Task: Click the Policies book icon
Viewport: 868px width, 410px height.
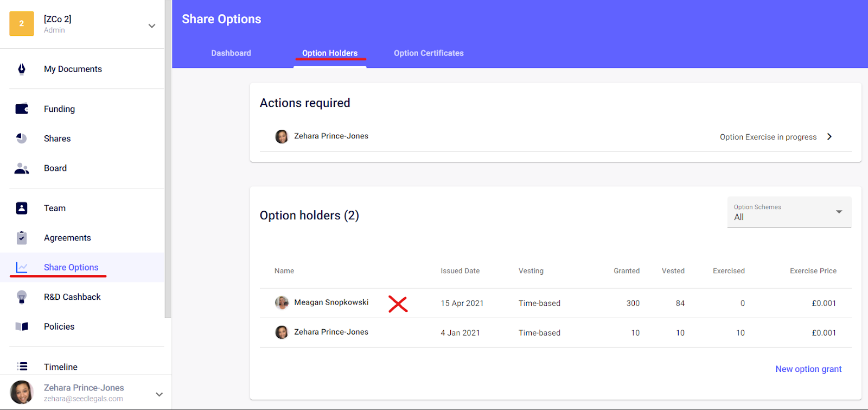Action: pos(22,326)
